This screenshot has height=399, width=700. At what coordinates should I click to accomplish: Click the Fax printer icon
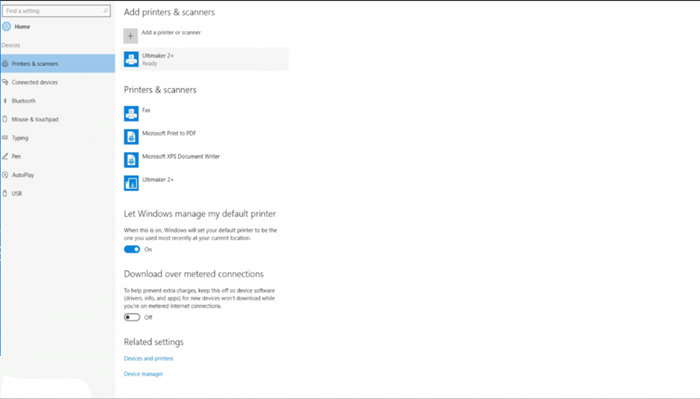pyautogui.click(x=131, y=113)
